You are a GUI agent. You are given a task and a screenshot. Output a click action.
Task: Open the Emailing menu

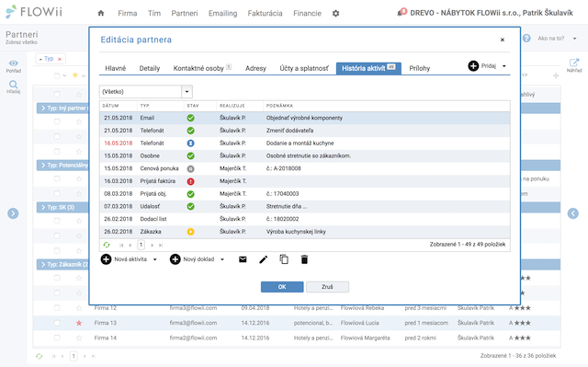tap(222, 13)
